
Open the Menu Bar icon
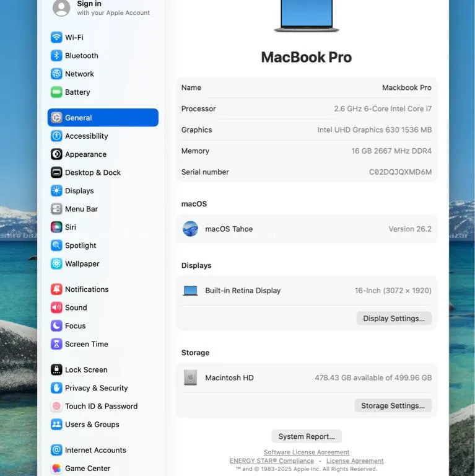[56, 209]
